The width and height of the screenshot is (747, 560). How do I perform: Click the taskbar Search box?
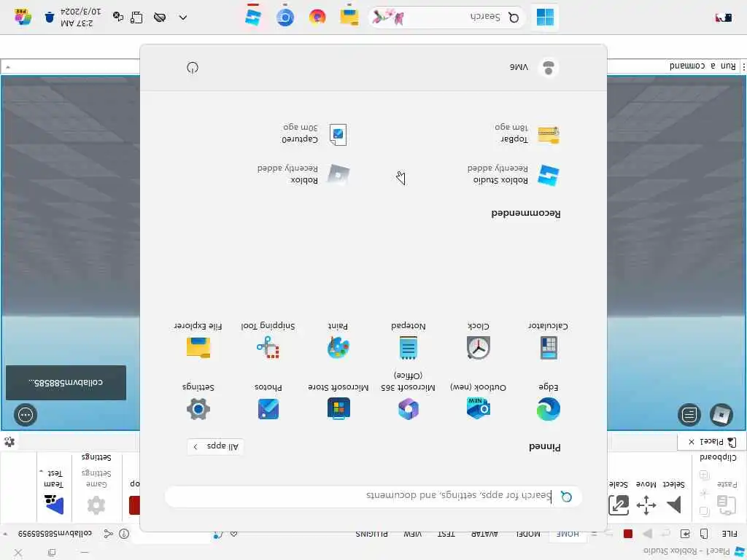pos(447,17)
